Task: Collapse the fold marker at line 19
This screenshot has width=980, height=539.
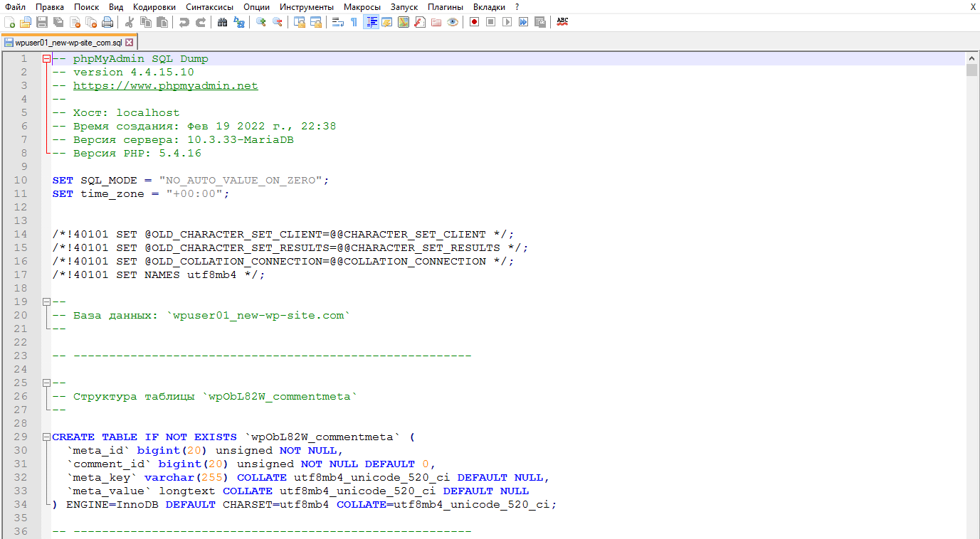Action: tap(46, 302)
